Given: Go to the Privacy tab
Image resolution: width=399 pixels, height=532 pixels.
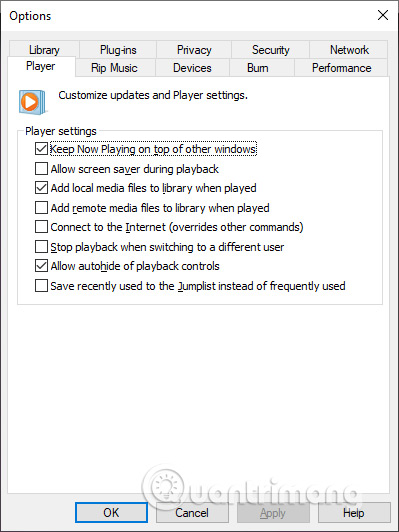Looking at the screenshot, I should pyautogui.click(x=194, y=50).
